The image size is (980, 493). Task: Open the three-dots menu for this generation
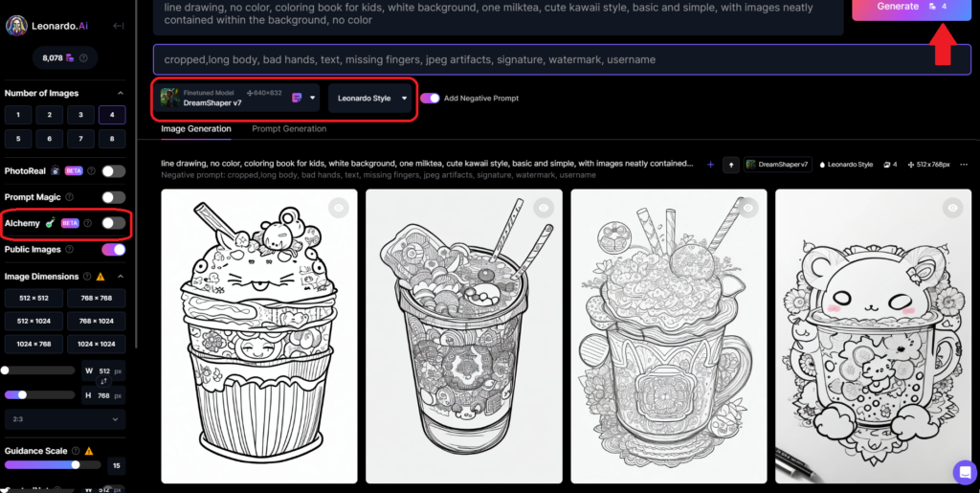coord(964,165)
